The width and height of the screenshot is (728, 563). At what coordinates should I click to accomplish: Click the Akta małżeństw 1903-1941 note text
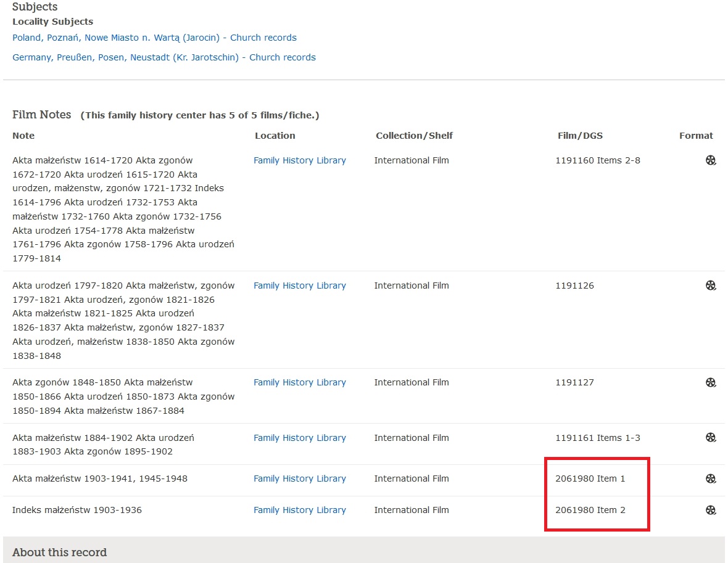pos(100,479)
